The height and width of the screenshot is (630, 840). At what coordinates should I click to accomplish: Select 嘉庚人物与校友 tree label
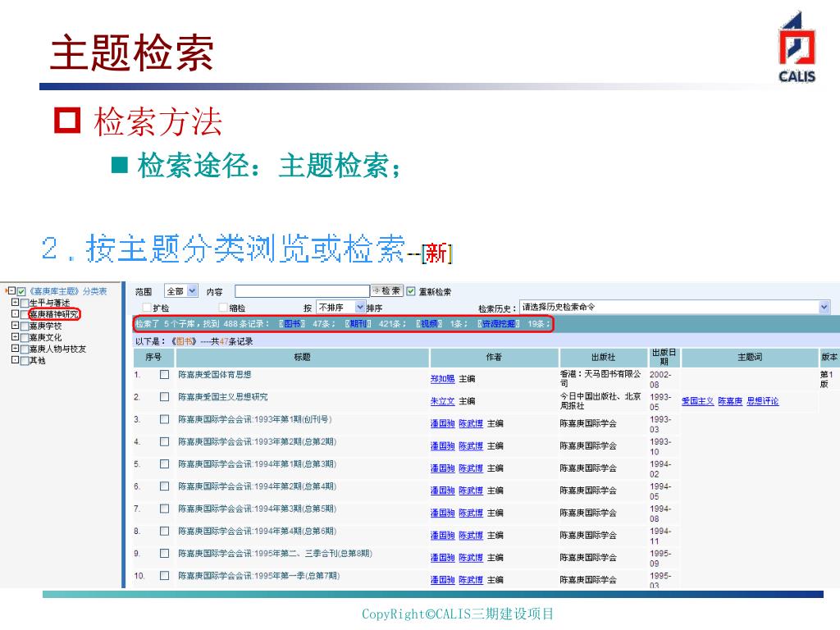click(58, 349)
